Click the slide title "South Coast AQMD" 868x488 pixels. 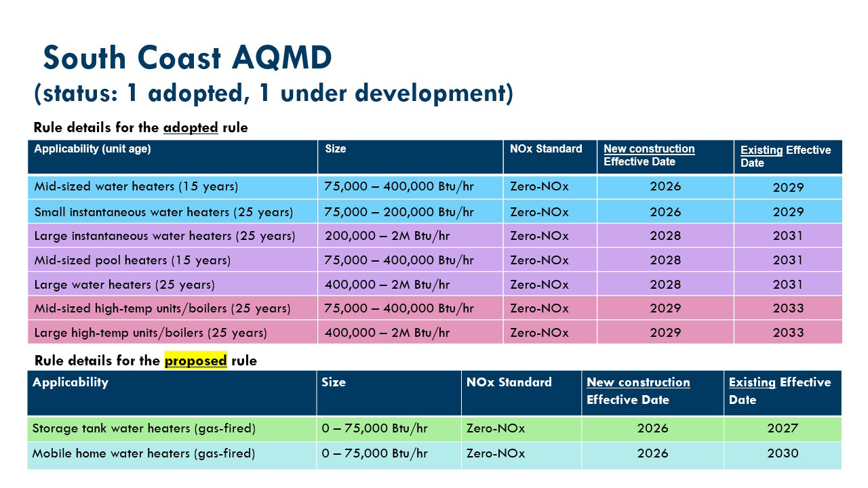point(187,58)
